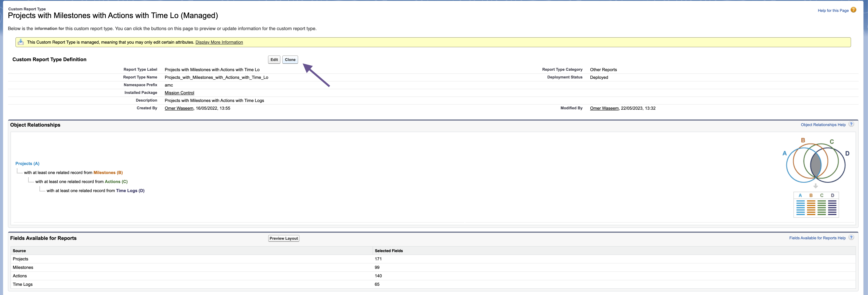Image resolution: width=868 pixels, height=295 pixels.
Task: Click the Preview Layout button
Action: coord(283,238)
